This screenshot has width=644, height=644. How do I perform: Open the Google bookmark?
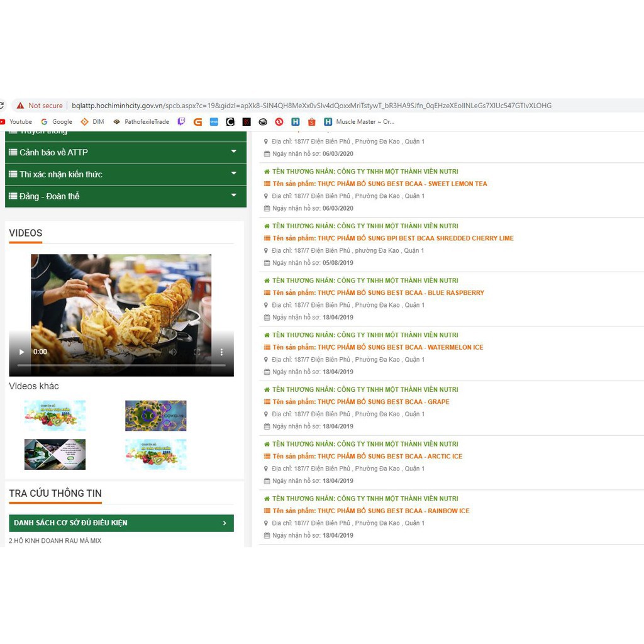[x=57, y=121]
